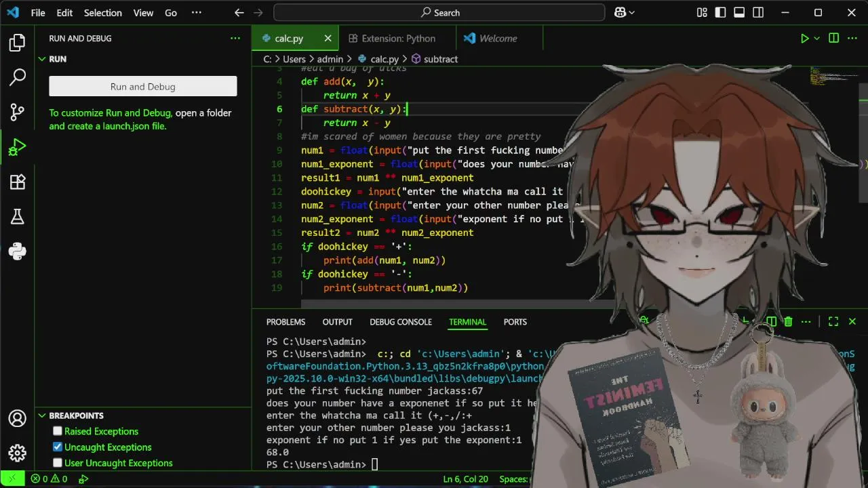868x488 pixels.
Task: Open the Go menu
Action: (171, 12)
